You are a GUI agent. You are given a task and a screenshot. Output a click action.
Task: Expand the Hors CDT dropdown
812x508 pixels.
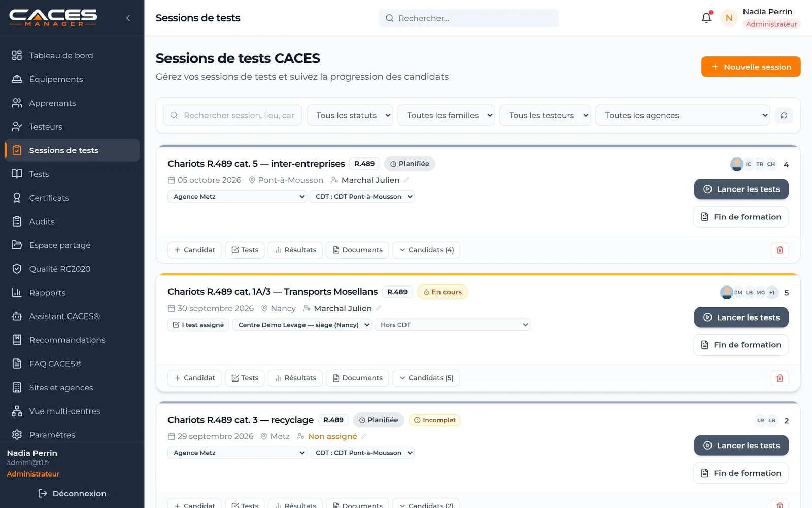(452, 325)
